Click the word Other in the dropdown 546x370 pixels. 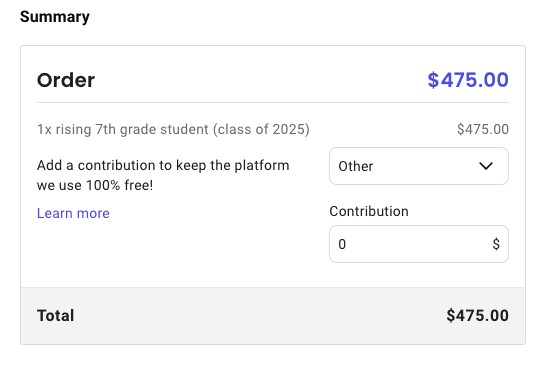click(356, 166)
